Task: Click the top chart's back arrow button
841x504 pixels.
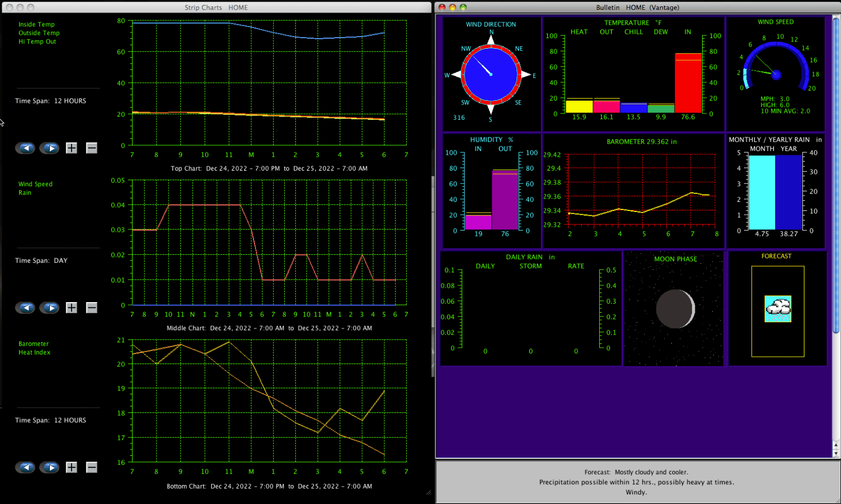Action: [x=25, y=148]
